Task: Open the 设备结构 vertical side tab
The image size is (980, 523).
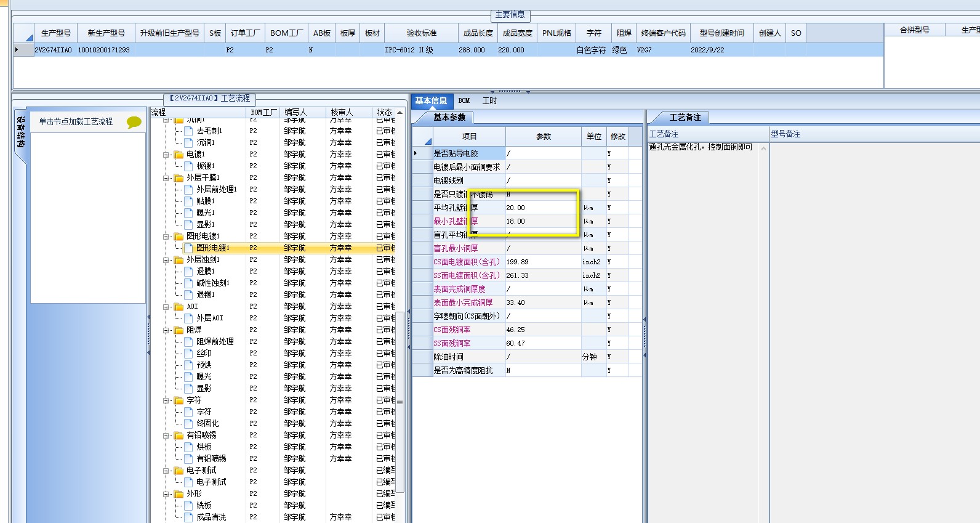Action: tap(21, 132)
